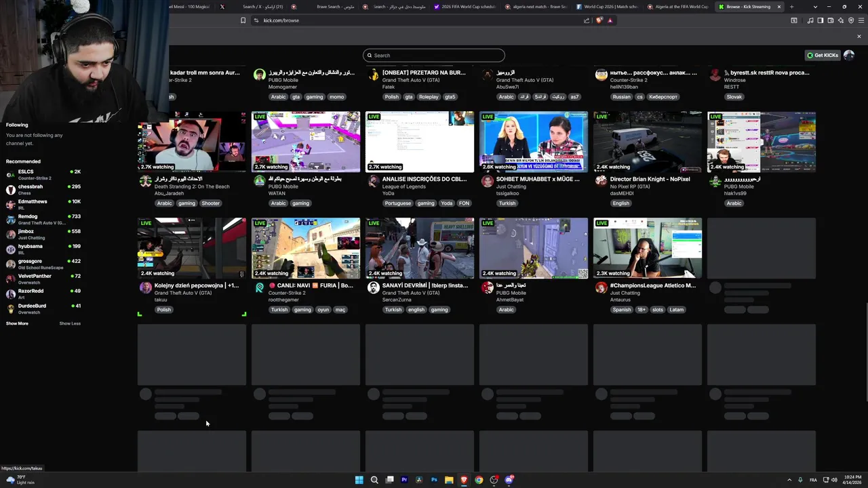Open the SOHBET MUHABBET stream thumbnail
This screenshot has width=868, height=488.
coord(534,142)
